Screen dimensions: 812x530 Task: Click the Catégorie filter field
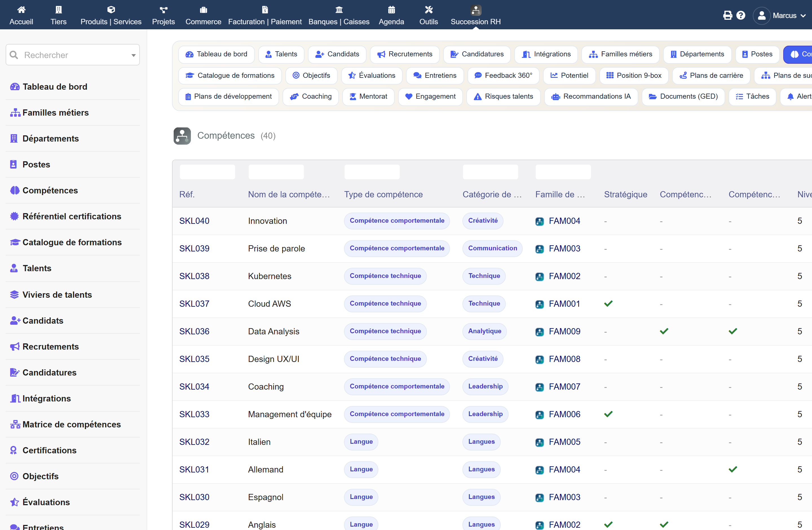(x=490, y=172)
